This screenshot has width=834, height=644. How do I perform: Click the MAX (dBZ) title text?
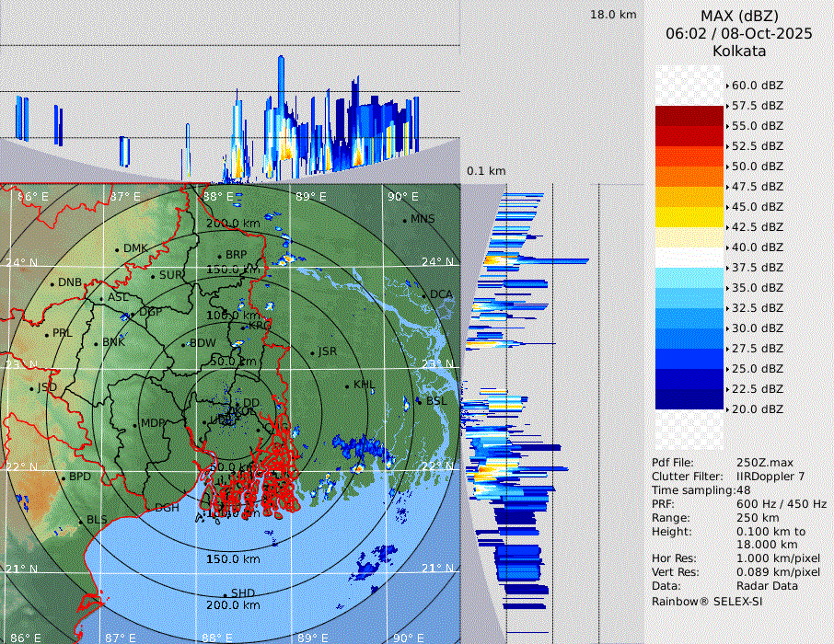[x=739, y=16]
